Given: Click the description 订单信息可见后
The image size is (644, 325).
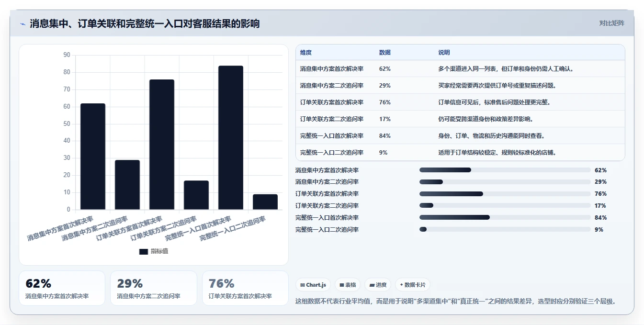Looking at the screenshot, I should tap(494, 102).
